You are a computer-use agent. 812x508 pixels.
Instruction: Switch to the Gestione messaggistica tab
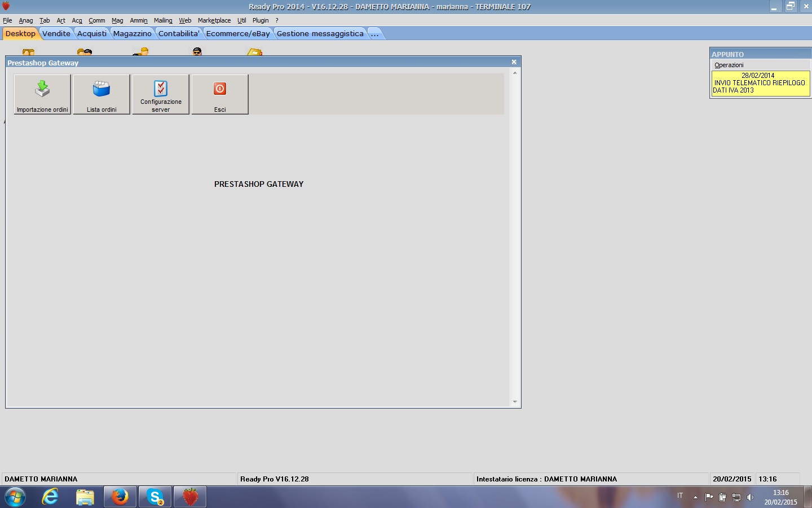pyautogui.click(x=320, y=33)
